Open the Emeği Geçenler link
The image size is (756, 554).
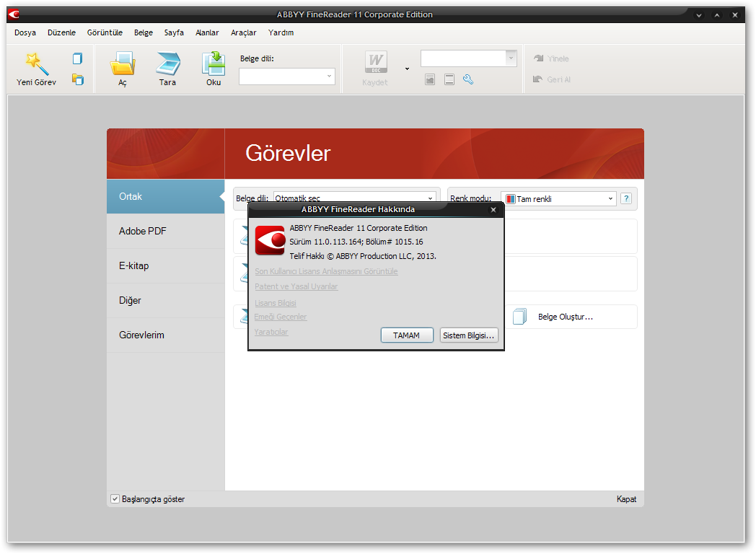280,317
